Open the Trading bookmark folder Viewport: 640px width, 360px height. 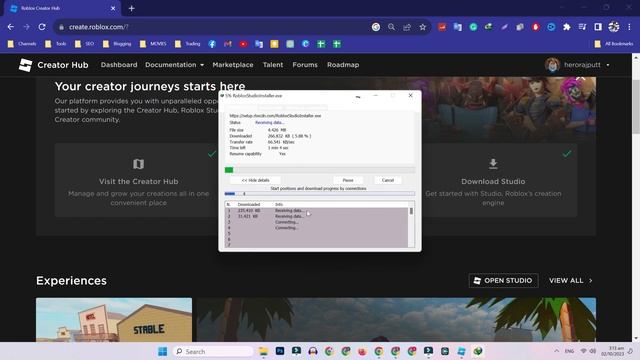(x=188, y=44)
